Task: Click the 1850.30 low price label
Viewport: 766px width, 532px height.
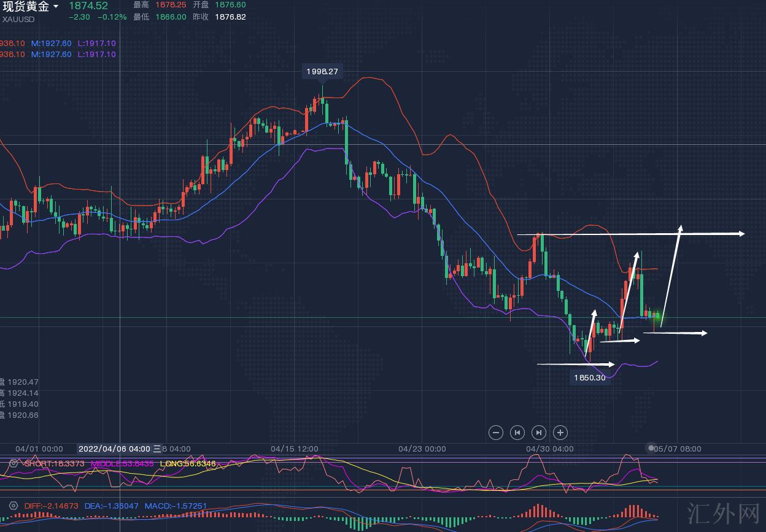Action: click(x=590, y=377)
